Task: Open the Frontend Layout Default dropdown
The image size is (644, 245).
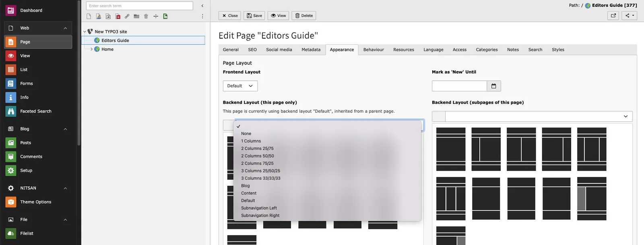Action: (240, 86)
